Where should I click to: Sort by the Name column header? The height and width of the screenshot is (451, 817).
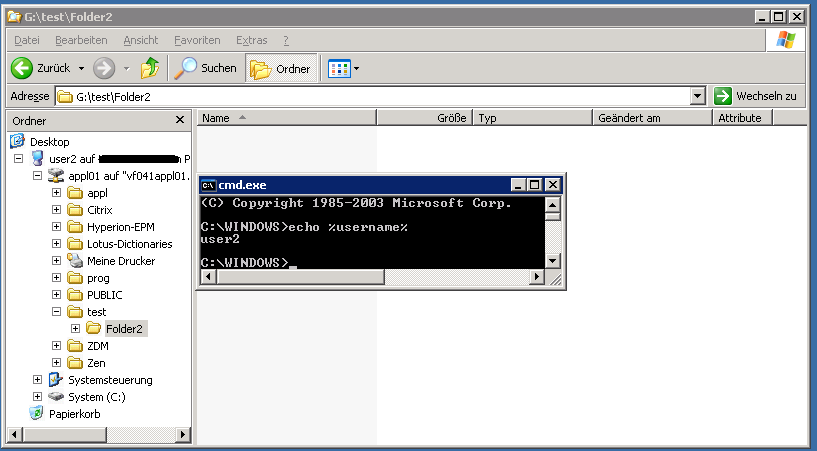click(x=287, y=118)
